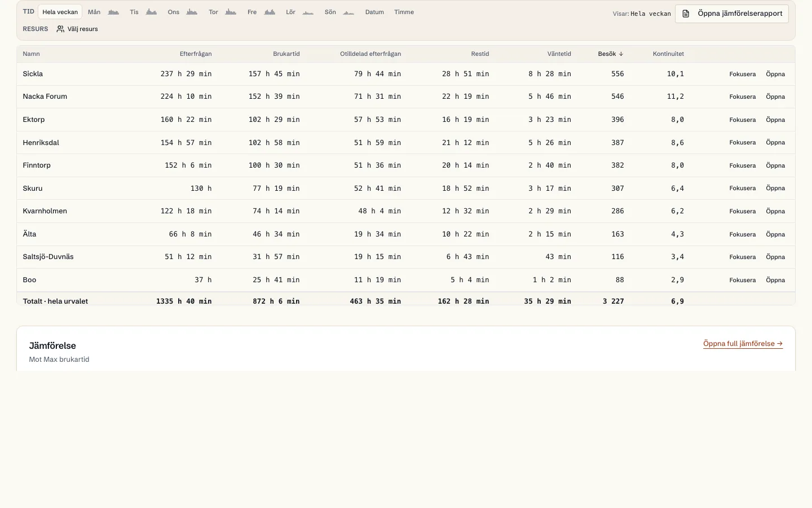Click the Kvarnholmen name cell

coord(45,211)
